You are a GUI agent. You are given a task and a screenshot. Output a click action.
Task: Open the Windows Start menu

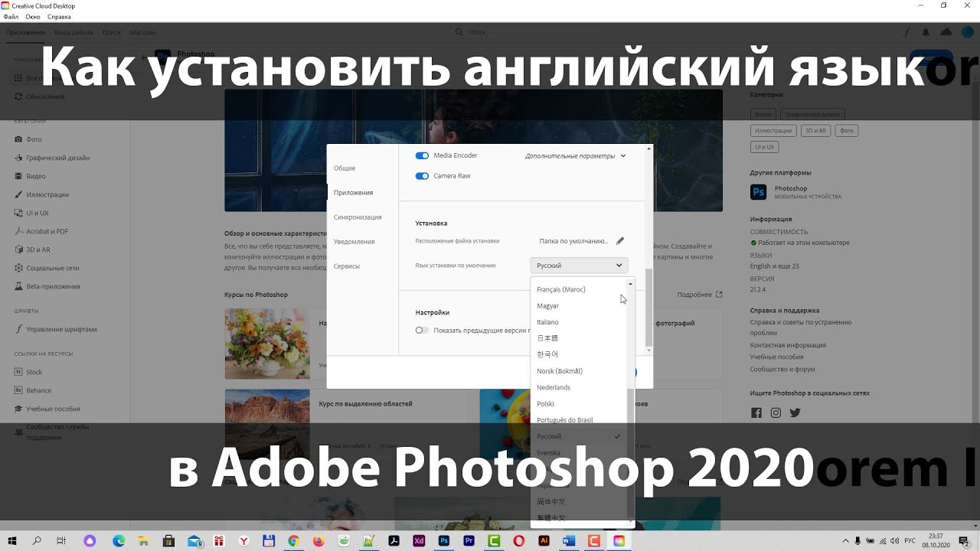tap(12, 541)
